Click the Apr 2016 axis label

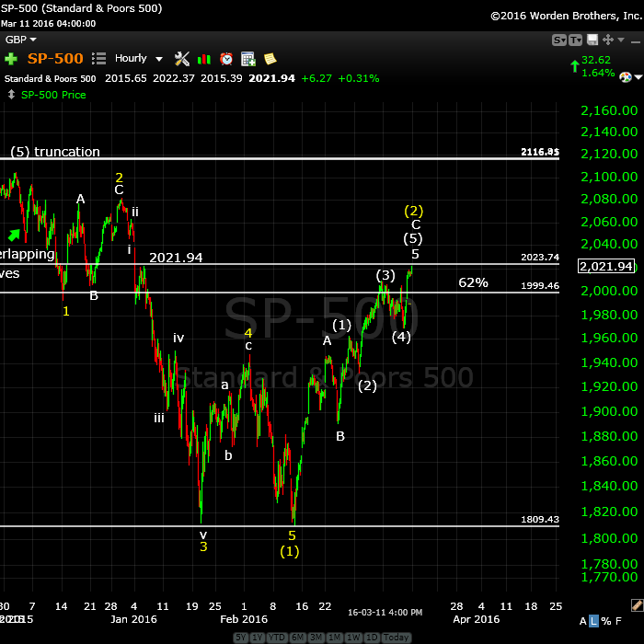coord(476,619)
